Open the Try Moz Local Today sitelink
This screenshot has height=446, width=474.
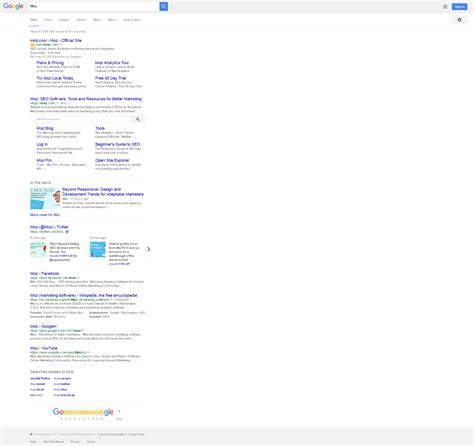coord(55,78)
